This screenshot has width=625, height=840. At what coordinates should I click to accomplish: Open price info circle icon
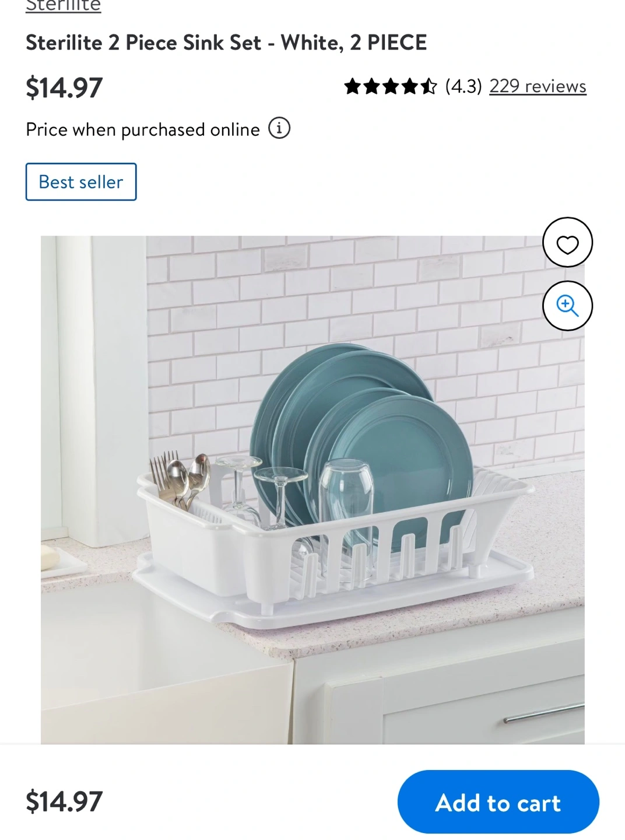coord(279,128)
